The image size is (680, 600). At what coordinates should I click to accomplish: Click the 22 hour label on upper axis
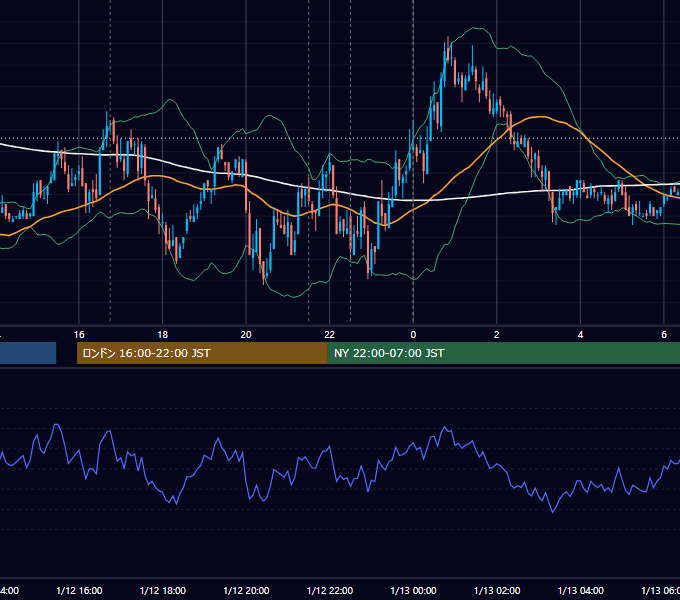330,335
